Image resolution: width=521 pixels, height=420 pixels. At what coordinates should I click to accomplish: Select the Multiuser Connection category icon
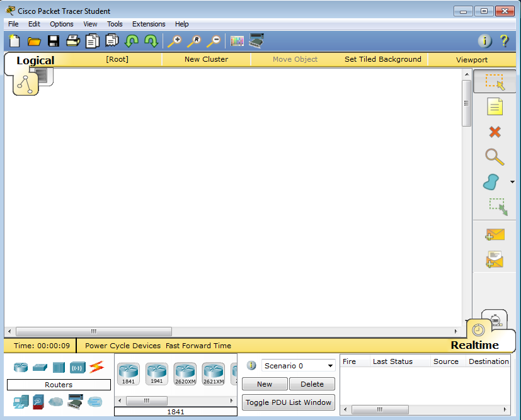94,402
